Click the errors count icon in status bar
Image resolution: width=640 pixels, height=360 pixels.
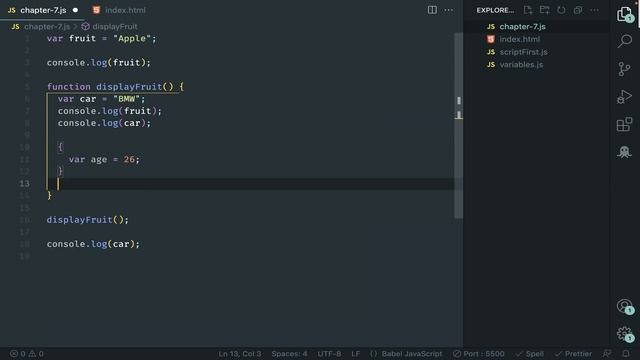coord(18,353)
